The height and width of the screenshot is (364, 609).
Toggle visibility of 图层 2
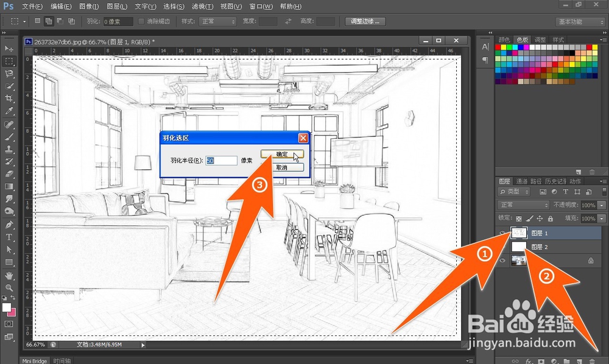point(502,247)
